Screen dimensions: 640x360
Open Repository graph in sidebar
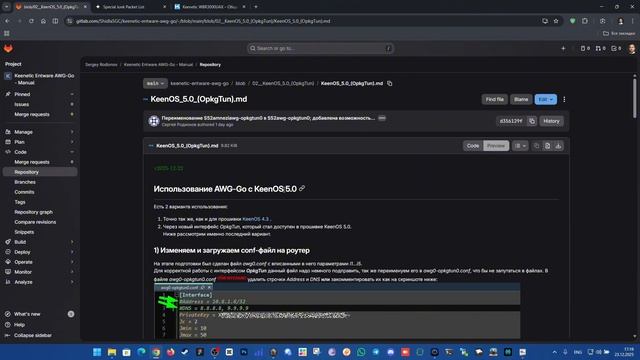click(40, 212)
